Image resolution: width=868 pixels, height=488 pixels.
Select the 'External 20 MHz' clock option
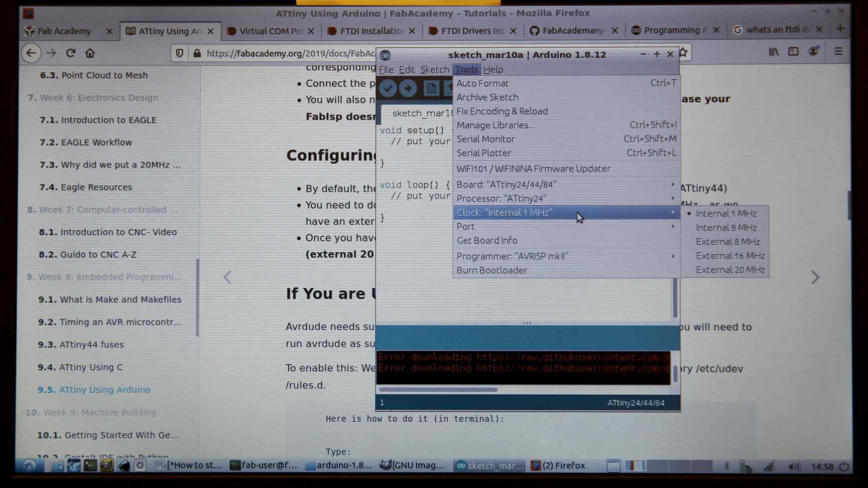pos(725,270)
